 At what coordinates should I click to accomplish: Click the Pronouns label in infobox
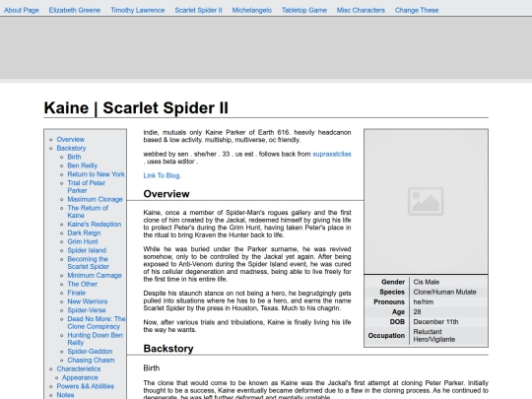coord(389,302)
